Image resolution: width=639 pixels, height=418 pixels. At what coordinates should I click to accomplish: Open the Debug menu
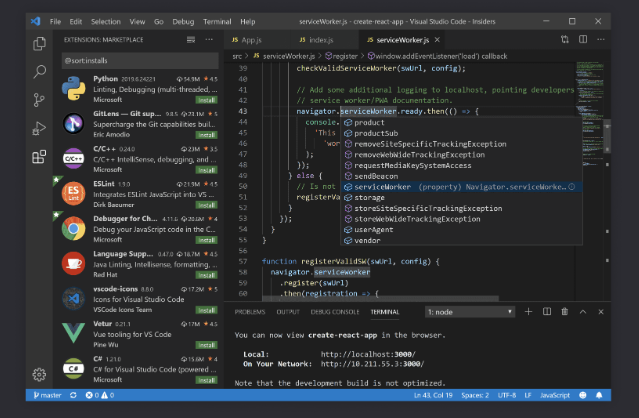183,22
